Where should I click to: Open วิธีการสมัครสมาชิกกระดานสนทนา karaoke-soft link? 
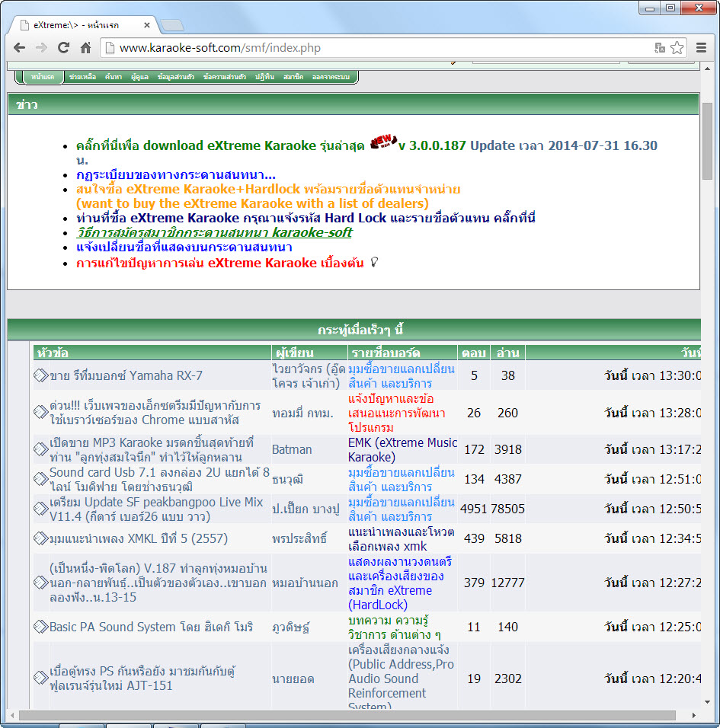click(214, 232)
